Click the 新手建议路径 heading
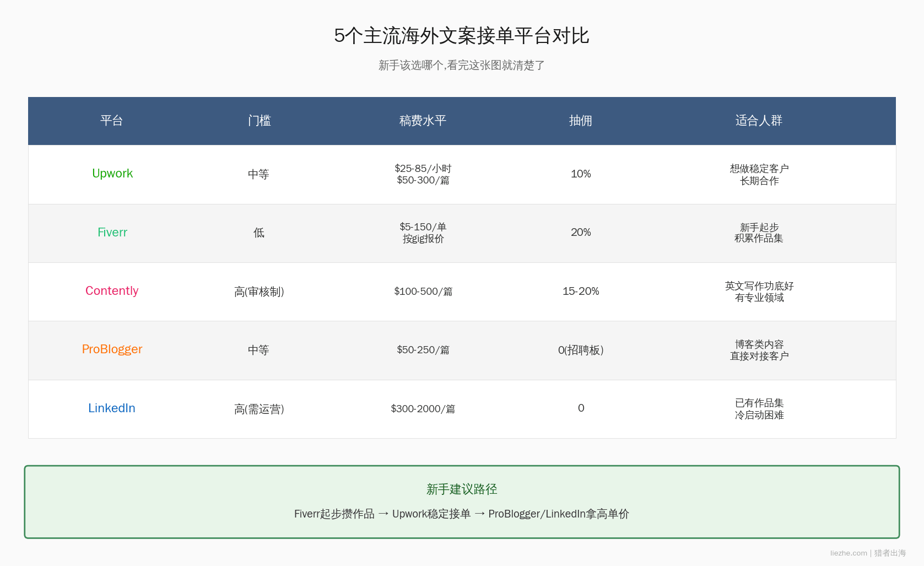 [462, 489]
